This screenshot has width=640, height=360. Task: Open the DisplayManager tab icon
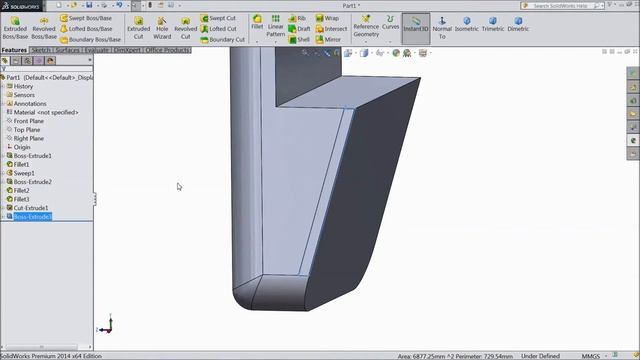pos(50,60)
